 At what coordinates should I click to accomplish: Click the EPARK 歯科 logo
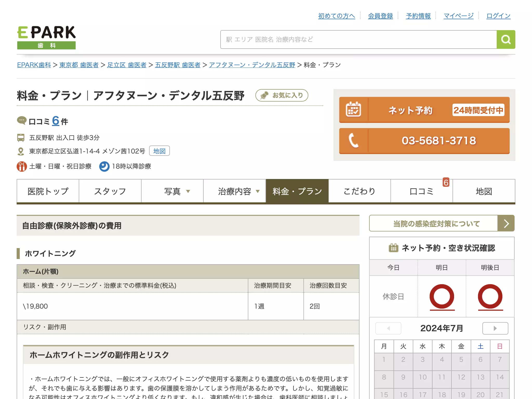point(46,37)
